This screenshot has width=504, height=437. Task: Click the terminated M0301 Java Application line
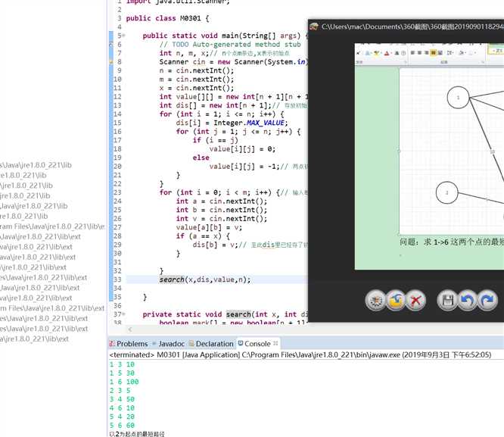[x=300, y=355]
